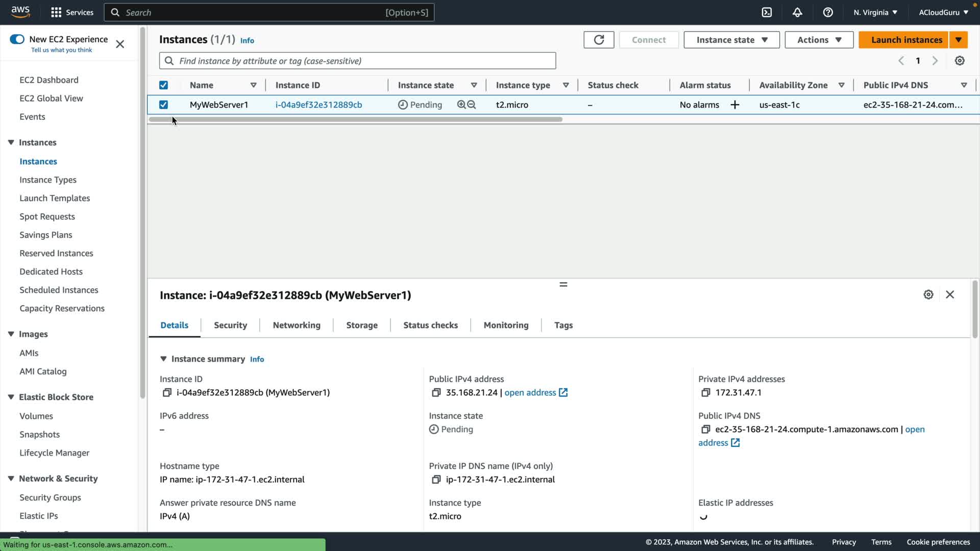The height and width of the screenshot is (551, 980).
Task: Switch to the Networking tab
Action: [x=297, y=325]
